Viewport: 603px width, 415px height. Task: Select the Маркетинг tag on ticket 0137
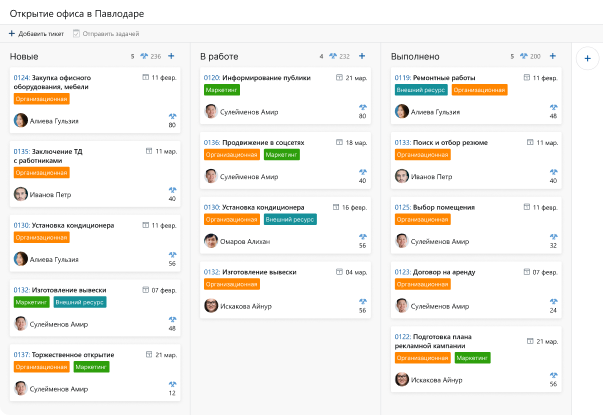pos(91,367)
